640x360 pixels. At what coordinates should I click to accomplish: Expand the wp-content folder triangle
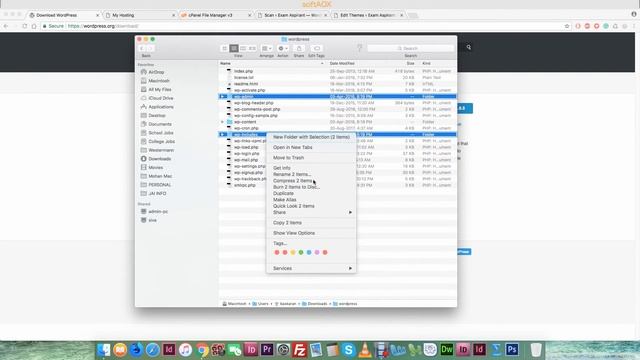(222, 122)
